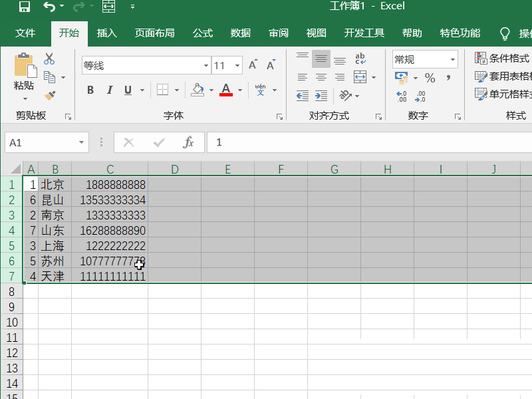
Task: Toggle center horizontal alignment
Action: 321,77
